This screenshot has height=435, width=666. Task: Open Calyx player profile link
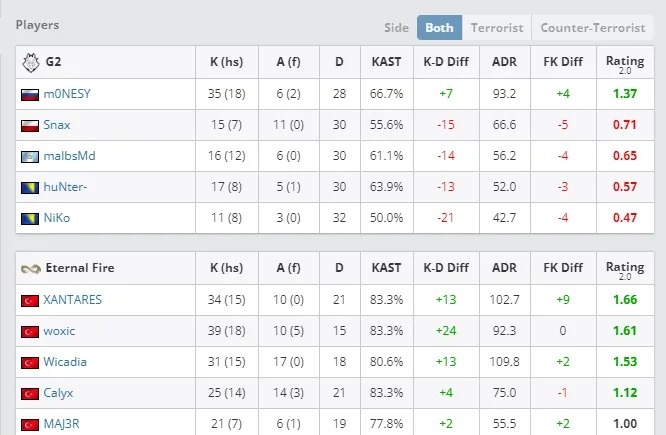click(x=59, y=393)
